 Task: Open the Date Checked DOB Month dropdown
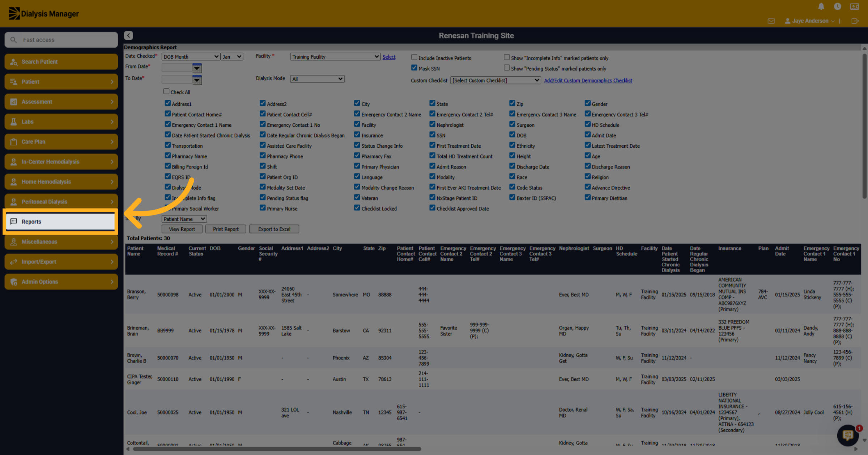point(191,57)
